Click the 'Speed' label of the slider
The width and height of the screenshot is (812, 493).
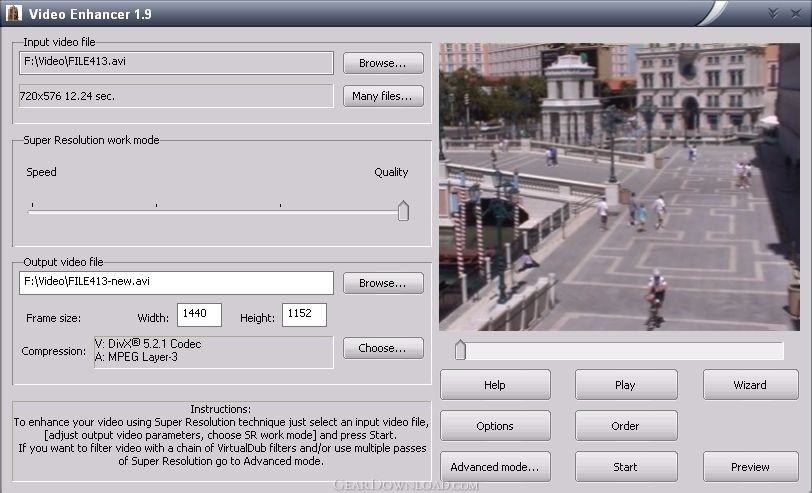[41, 172]
